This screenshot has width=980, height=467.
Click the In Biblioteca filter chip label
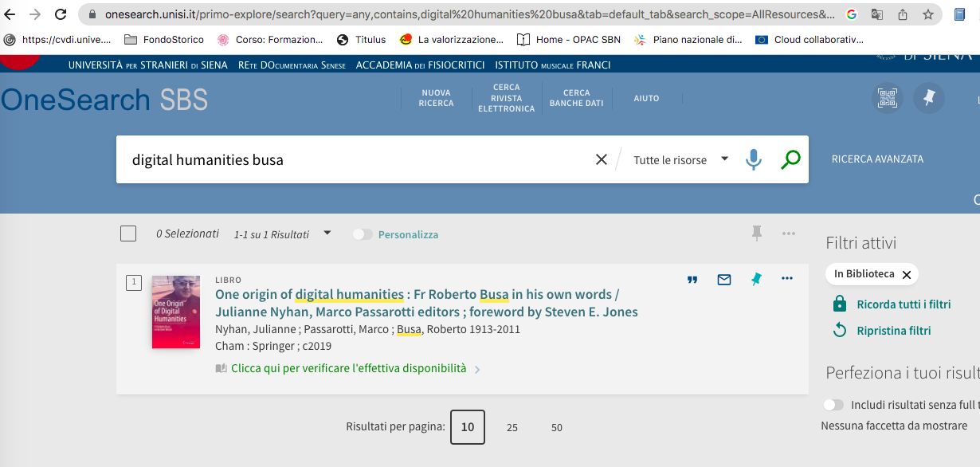point(864,274)
